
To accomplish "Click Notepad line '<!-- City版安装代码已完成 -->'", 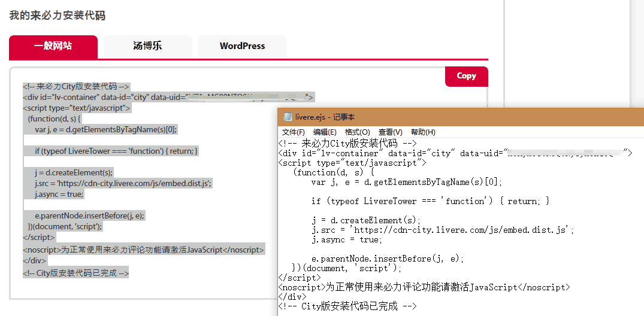I will (347, 306).
